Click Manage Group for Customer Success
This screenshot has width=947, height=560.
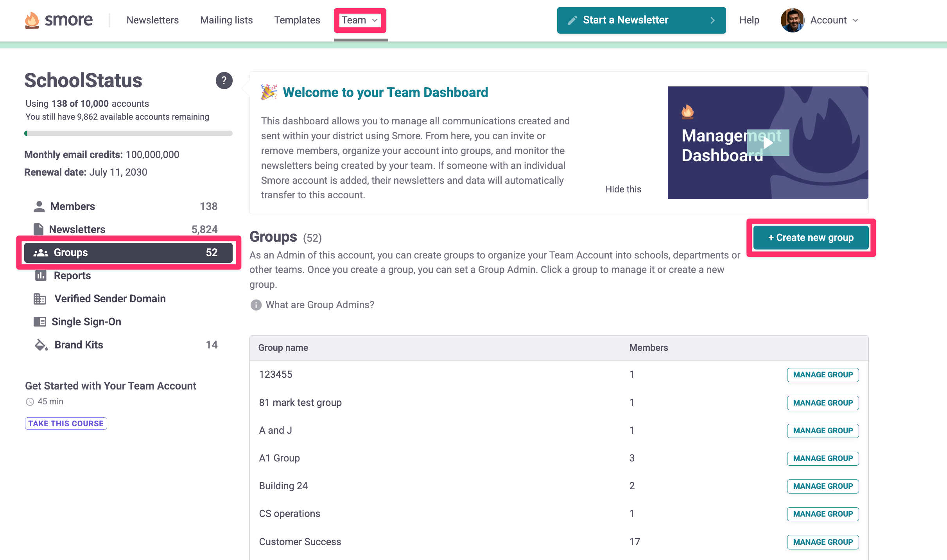click(x=823, y=542)
